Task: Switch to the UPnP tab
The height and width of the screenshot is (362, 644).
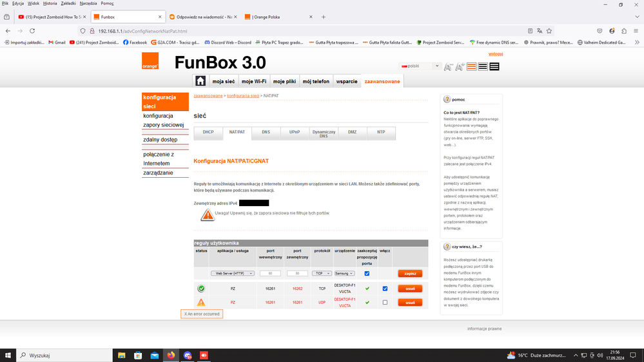Action: pos(295,133)
